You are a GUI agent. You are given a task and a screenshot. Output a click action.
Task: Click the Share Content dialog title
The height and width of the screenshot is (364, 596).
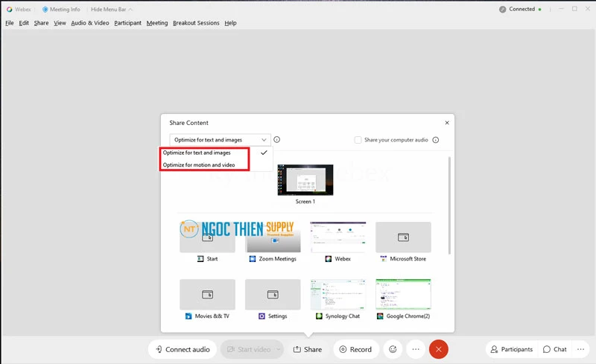tap(189, 123)
